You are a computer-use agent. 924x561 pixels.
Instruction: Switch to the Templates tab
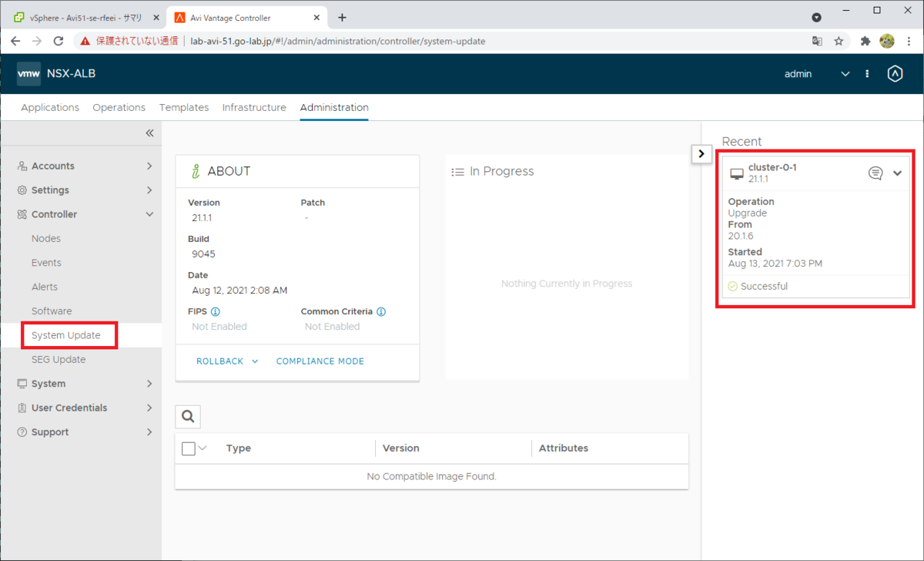tap(184, 108)
